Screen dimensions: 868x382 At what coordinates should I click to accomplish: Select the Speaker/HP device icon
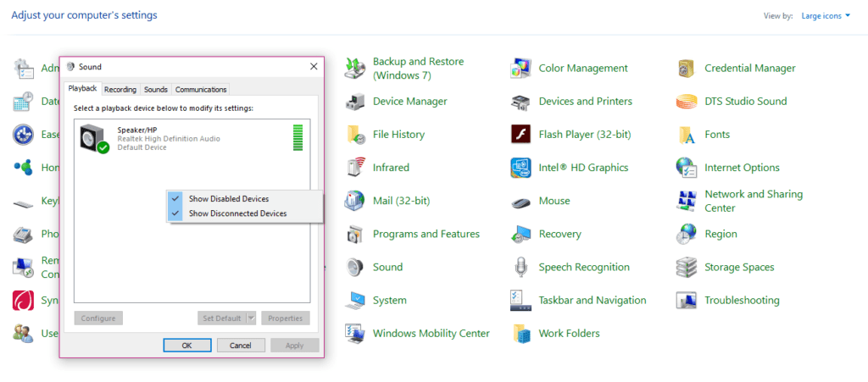(94, 138)
